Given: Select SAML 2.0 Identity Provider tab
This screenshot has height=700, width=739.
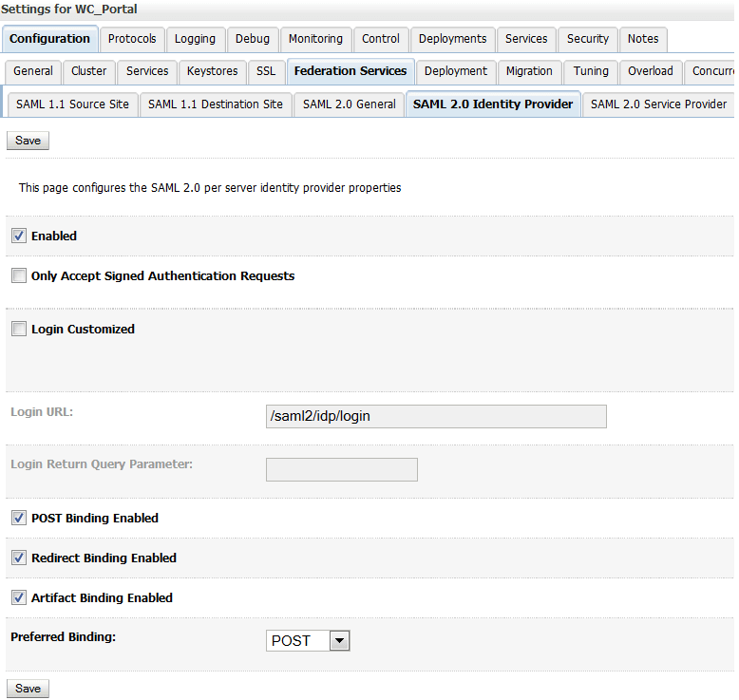Looking at the screenshot, I should point(493,104).
